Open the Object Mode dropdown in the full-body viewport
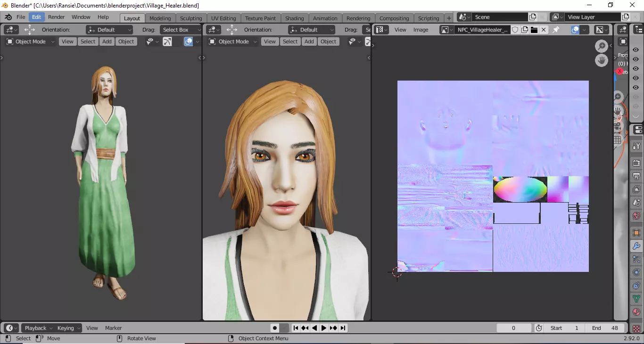The width and height of the screenshot is (644, 344). [x=31, y=41]
